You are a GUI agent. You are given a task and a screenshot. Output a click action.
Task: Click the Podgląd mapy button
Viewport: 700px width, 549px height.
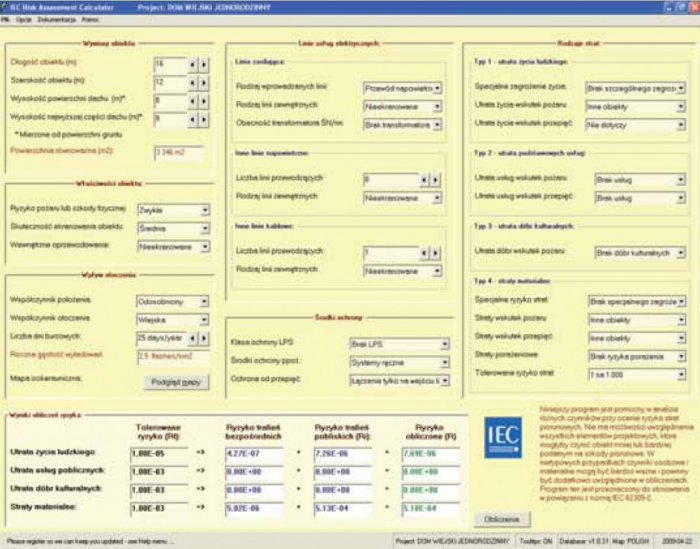pos(176,383)
